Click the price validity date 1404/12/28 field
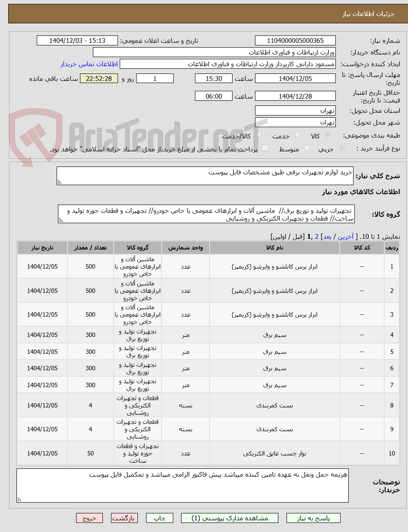 click(295, 96)
